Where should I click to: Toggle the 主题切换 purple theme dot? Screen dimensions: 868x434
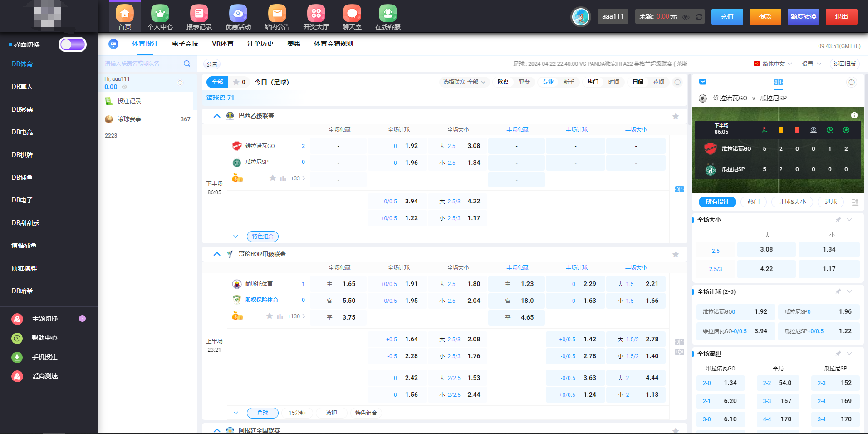tap(82, 319)
